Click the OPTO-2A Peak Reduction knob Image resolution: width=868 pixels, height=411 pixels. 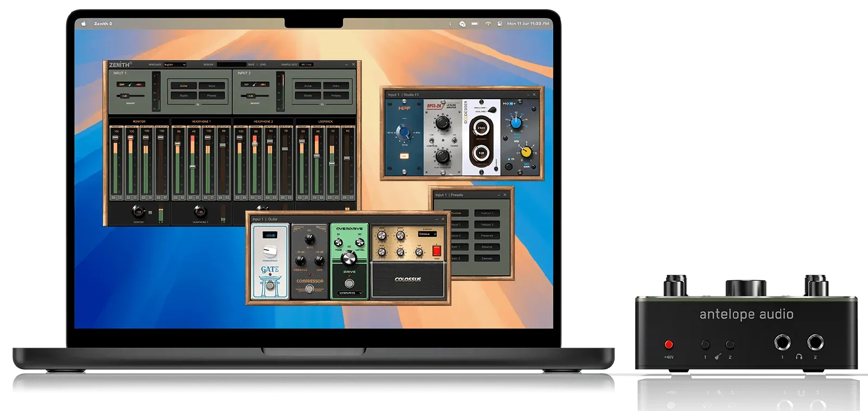click(443, 157)
